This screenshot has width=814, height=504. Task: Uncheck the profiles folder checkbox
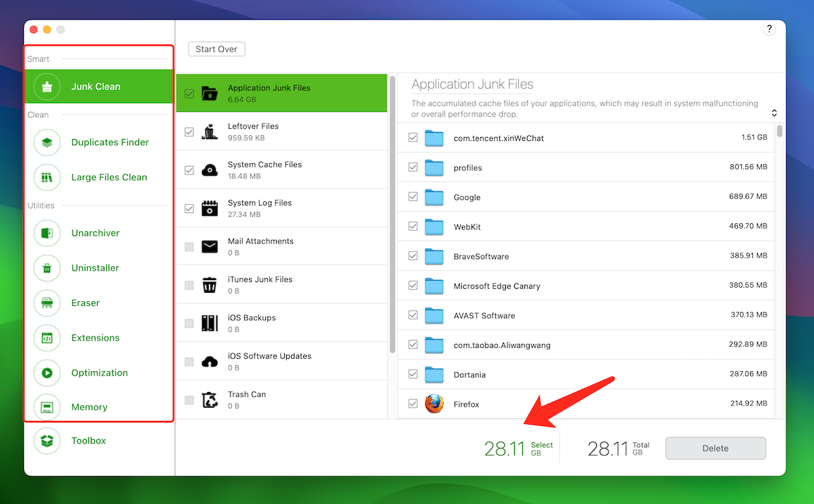(413, 168)
